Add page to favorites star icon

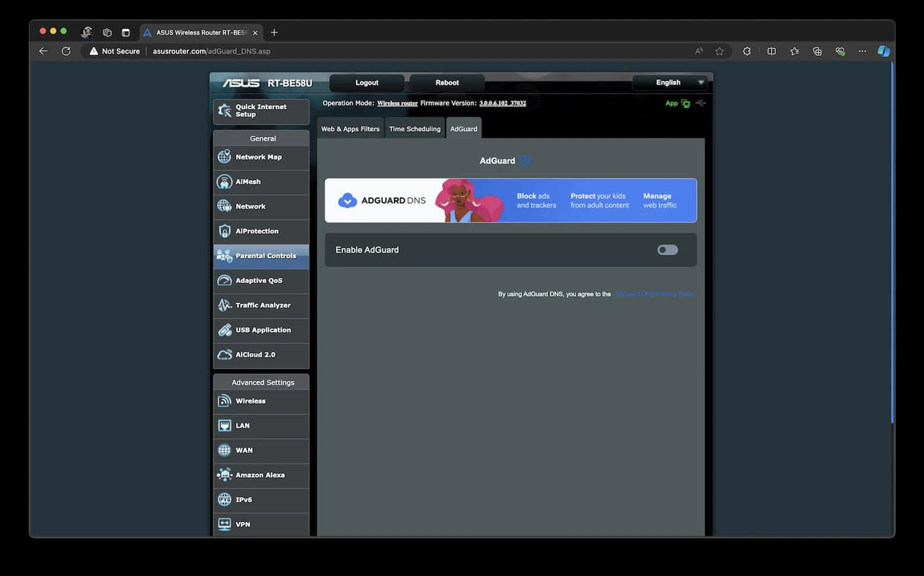coord(719,51)
